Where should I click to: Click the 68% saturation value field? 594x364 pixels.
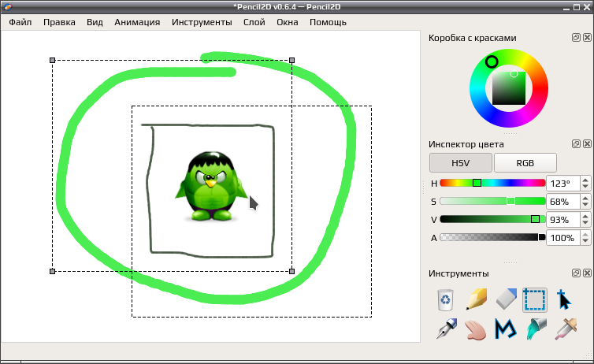563,202
